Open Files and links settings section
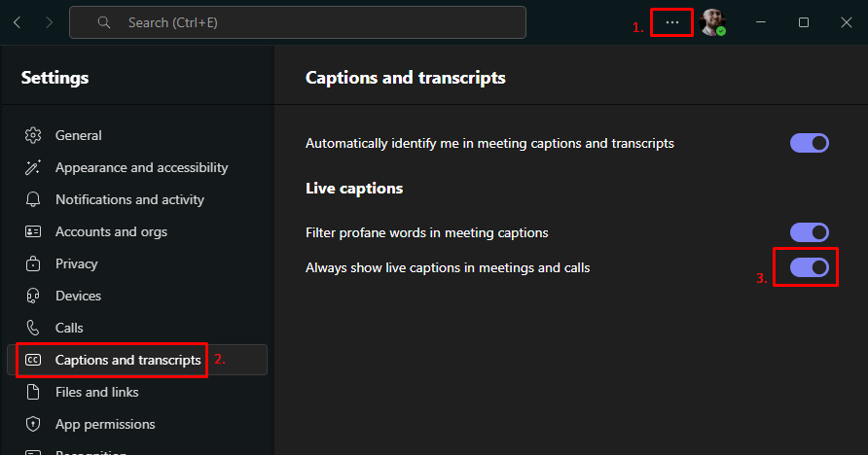This screenshot has height=455, width=868. click(96, 392)
